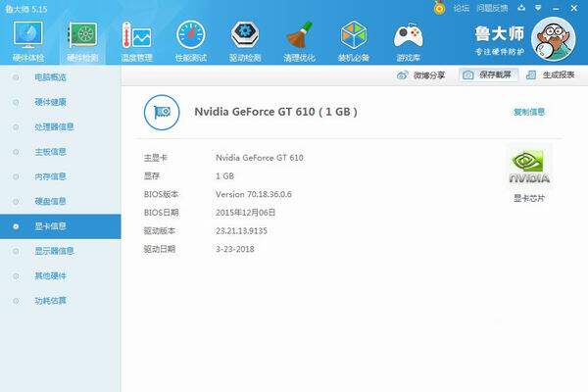Close the 鲁大师 window
588x392 pixels.
point(573,8)
